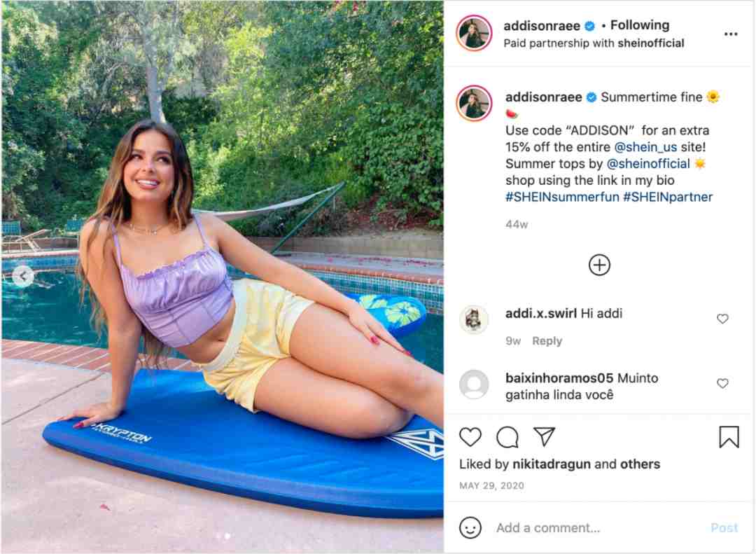The width and height of the screenshot is (756, 554).
Task: Like the post with the heart icon
Action: tap(470, 437)
